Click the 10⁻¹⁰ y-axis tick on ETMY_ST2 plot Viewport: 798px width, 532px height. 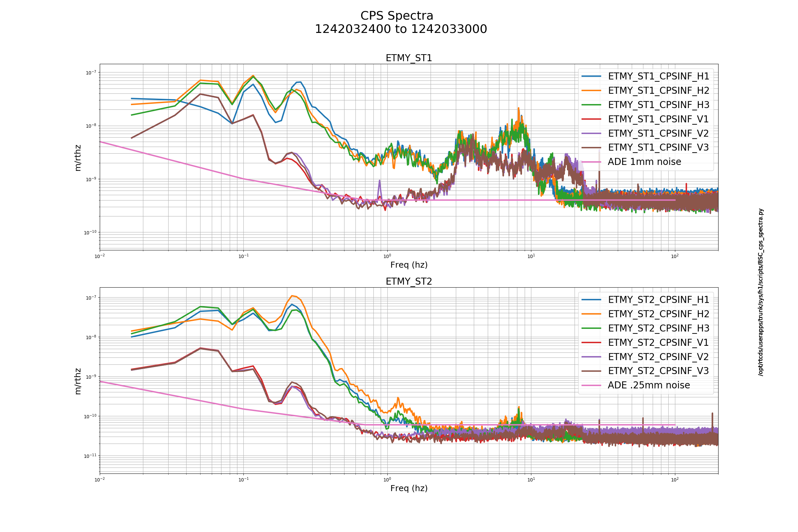tap(90, 417)
